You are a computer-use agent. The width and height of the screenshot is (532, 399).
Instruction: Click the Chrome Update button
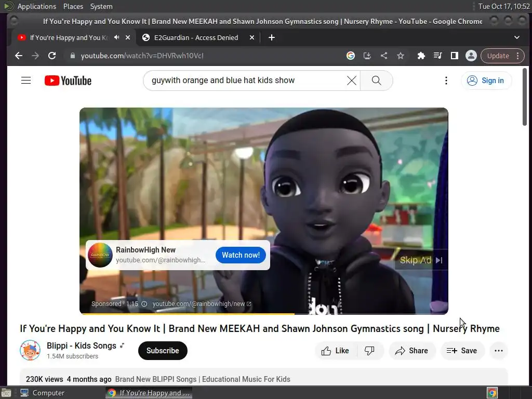[498, 56]
